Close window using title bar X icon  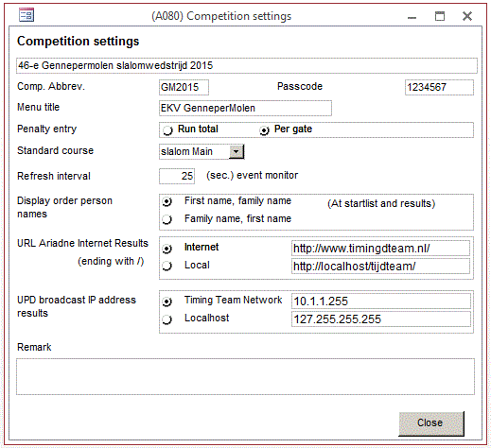tap(467, 16)
